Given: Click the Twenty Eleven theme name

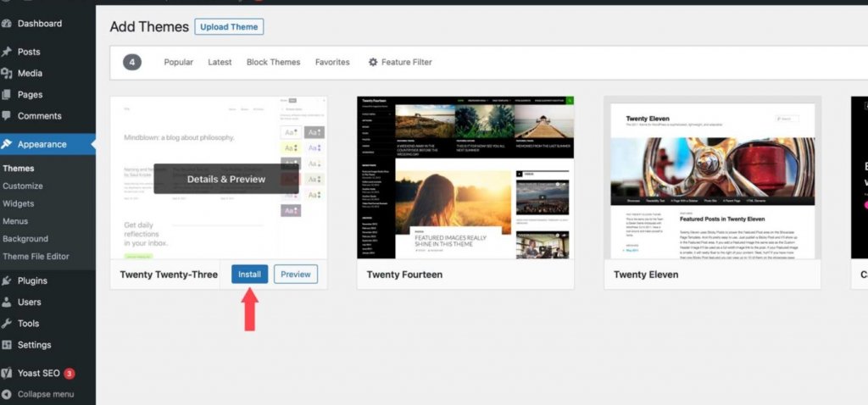Looking at the screenshot, I should pyautogui.click(x=646, y=275).
